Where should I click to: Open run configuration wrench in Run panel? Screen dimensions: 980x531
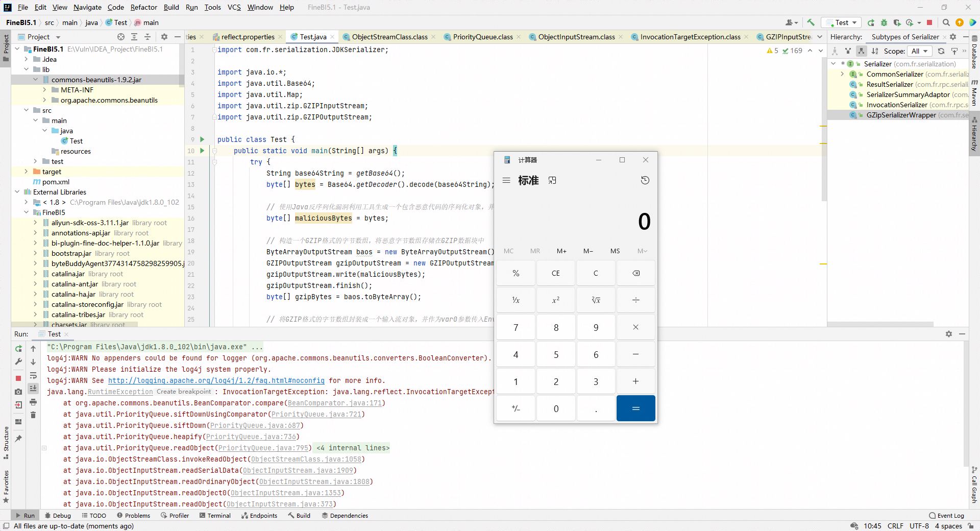coord(18,361)
